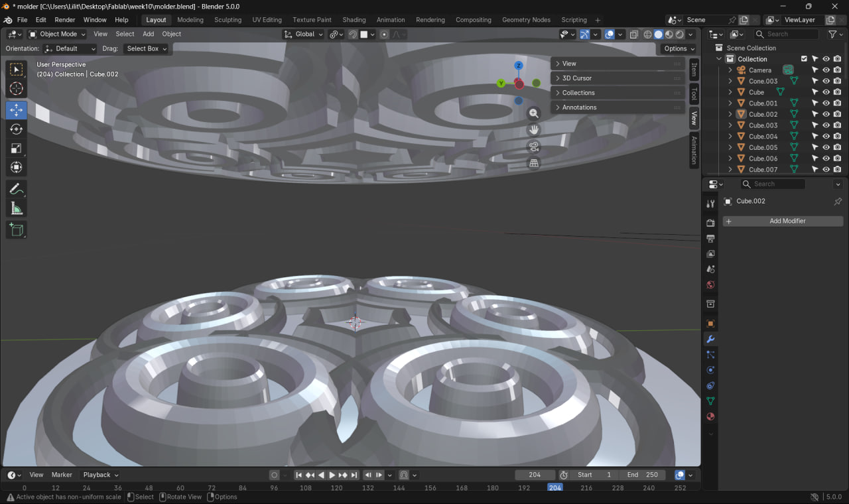Select the Cursor tool in the toolbar

[17, 89]
